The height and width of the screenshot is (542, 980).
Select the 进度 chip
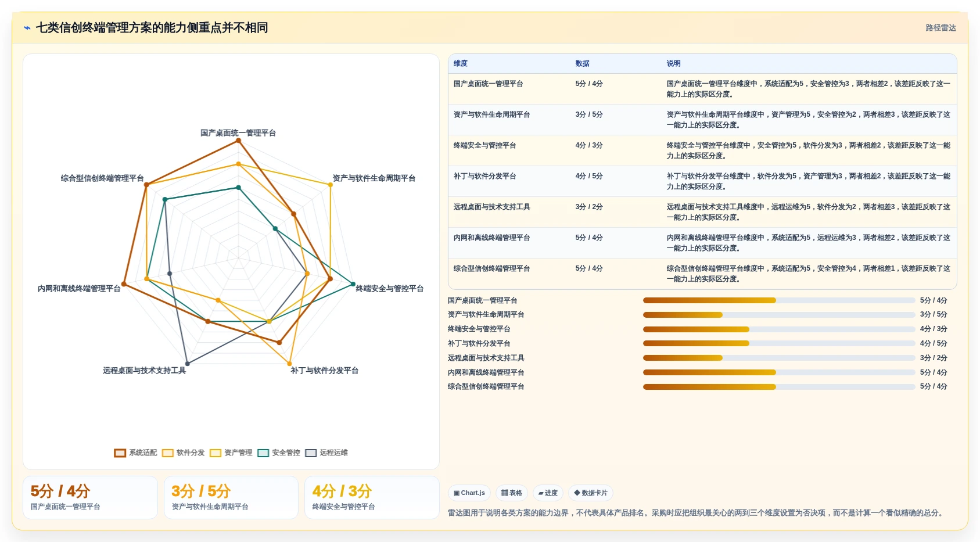coord(548,493)
